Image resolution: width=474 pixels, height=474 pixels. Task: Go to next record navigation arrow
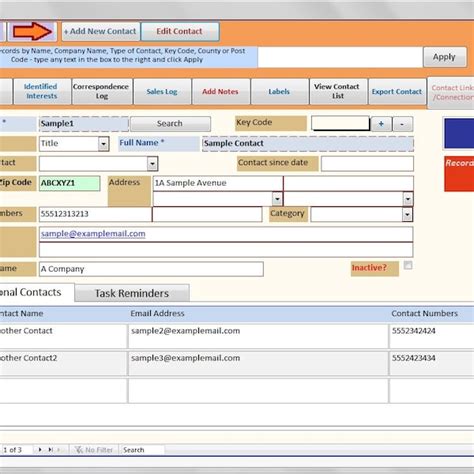click(40, 450)
